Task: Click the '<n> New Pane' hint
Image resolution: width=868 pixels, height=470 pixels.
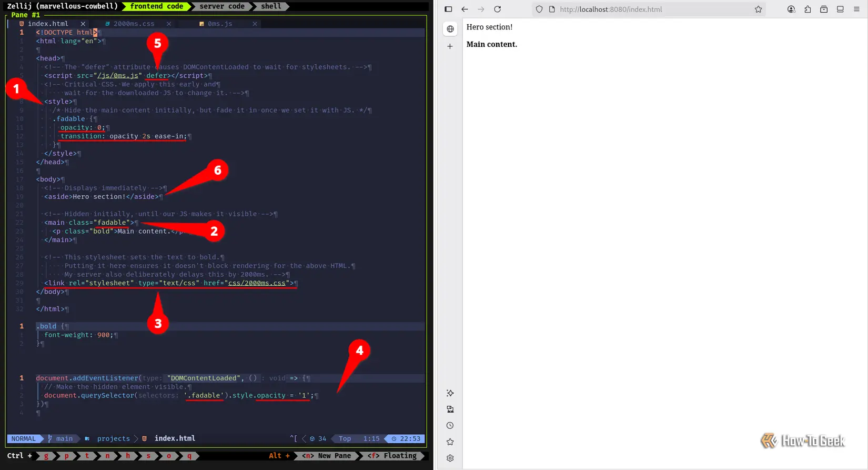Action: coord(326,456)
